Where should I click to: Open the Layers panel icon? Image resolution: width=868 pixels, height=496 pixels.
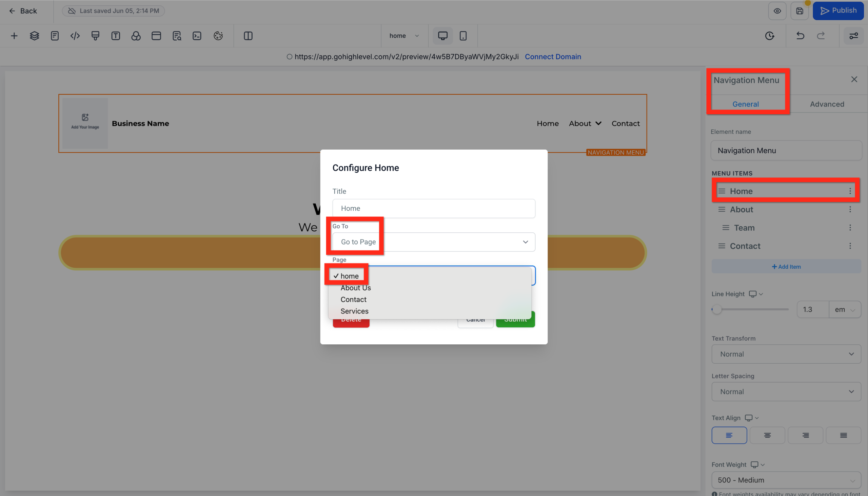click(34, 35)
